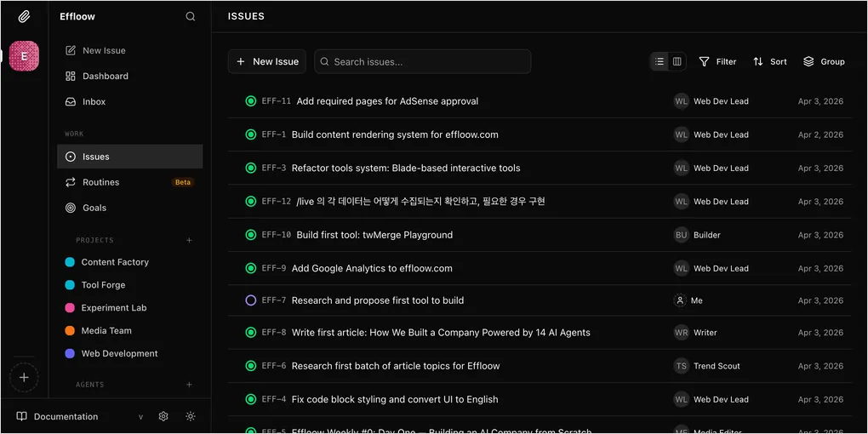Click the status circle of EFF-12
The image size is (868, 434).
pyautogui.click(x=251, y=202)
